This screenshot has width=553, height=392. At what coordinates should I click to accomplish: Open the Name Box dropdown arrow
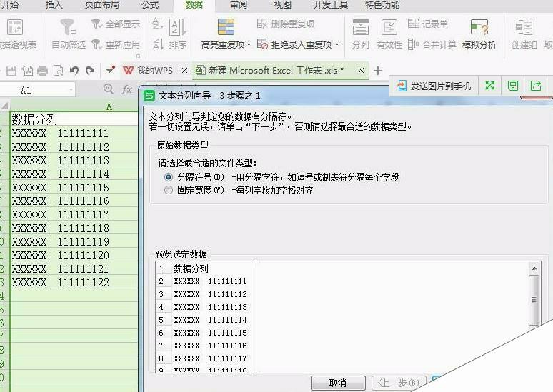[x=71, y=90]
